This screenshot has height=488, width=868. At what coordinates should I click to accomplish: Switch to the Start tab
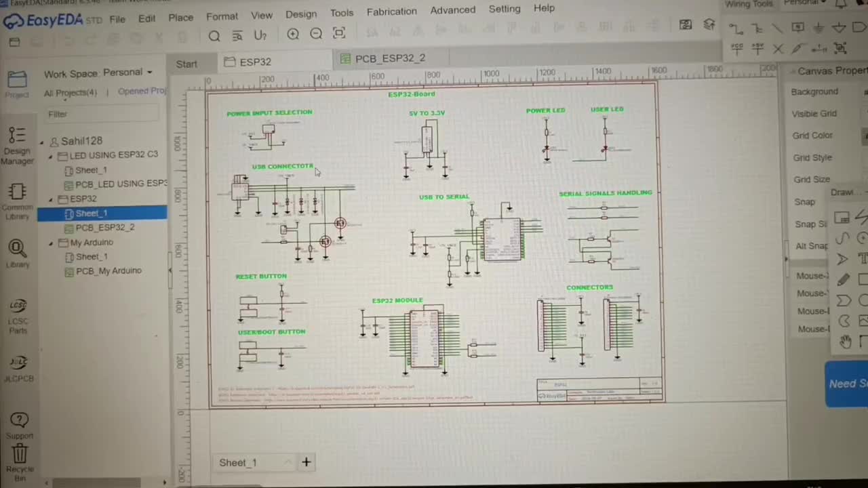(x=186, y=64)
